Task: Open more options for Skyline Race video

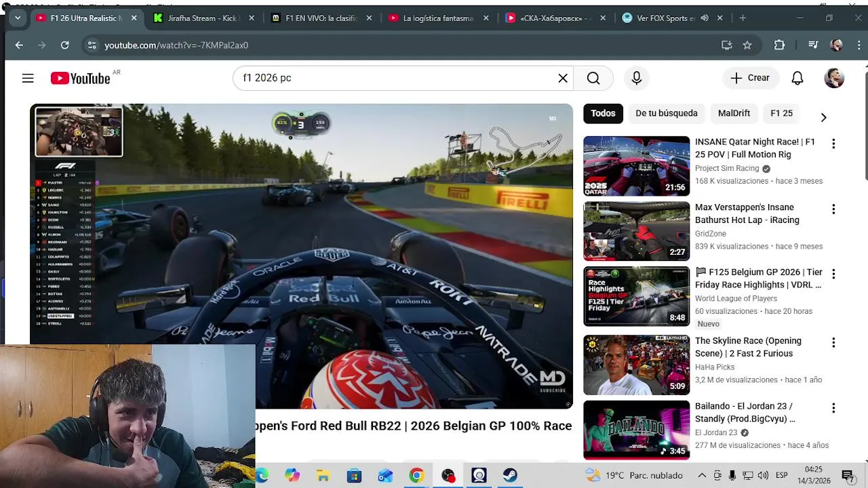Action: point(833,342)
